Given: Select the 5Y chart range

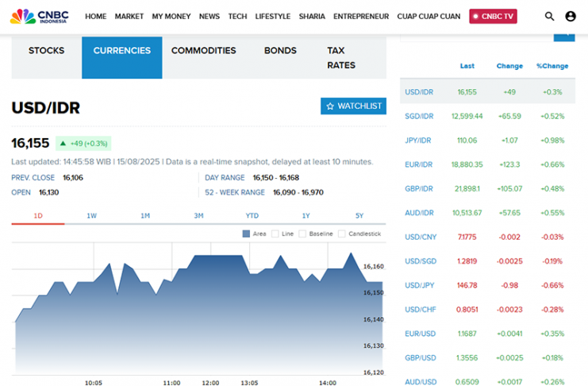Looking at the screenshot, I should coord(359,215).
